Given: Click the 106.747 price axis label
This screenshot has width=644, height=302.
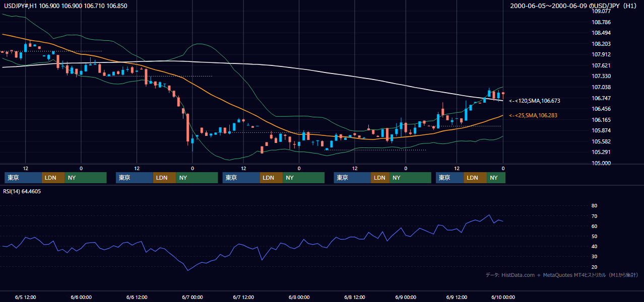Looking at the screenshot, I should (601, 98).
